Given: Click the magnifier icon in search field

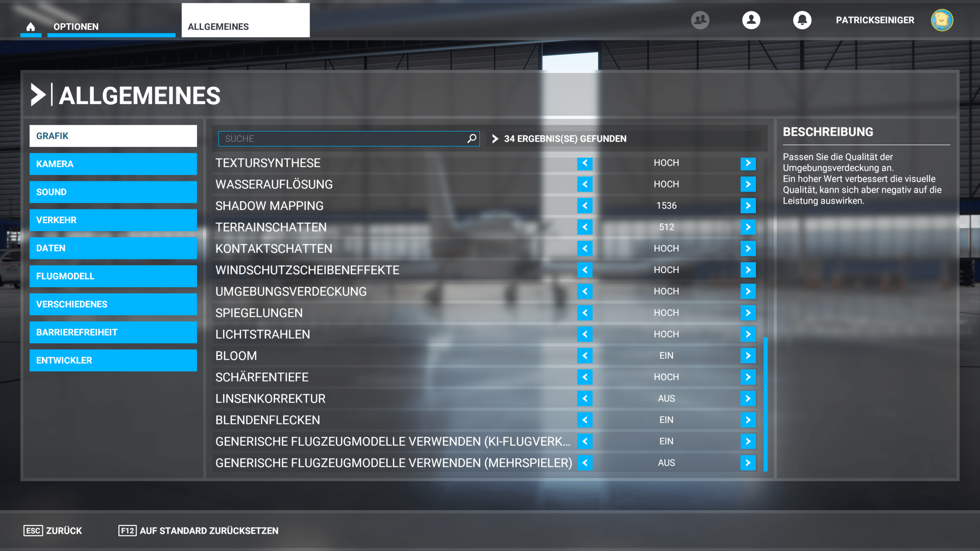Looking at the screenshot, I should click(x=472, y=139).
